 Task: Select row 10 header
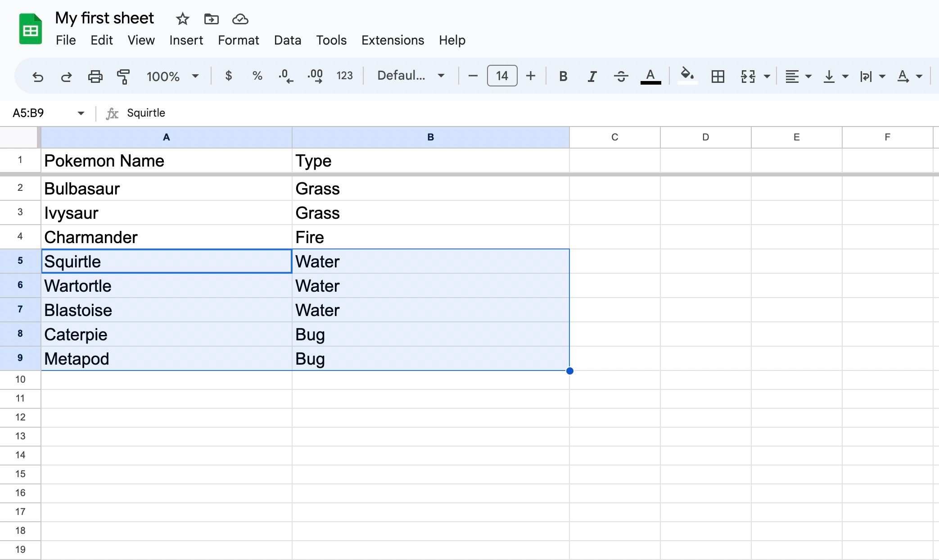pyautogui.click(x=20, y=380)
